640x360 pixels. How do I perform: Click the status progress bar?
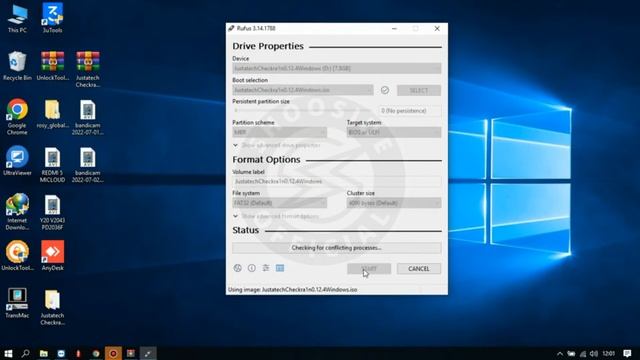337,248
